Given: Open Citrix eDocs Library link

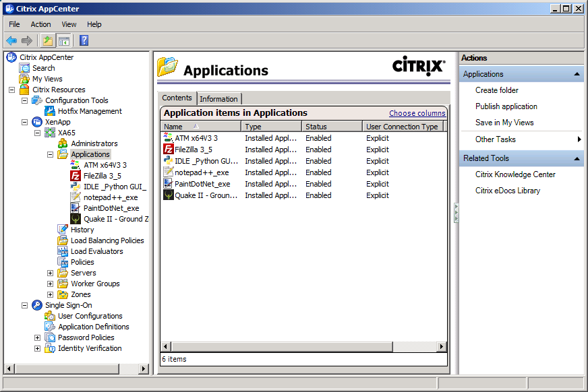Looking at the screenshot, I should 508,191.
